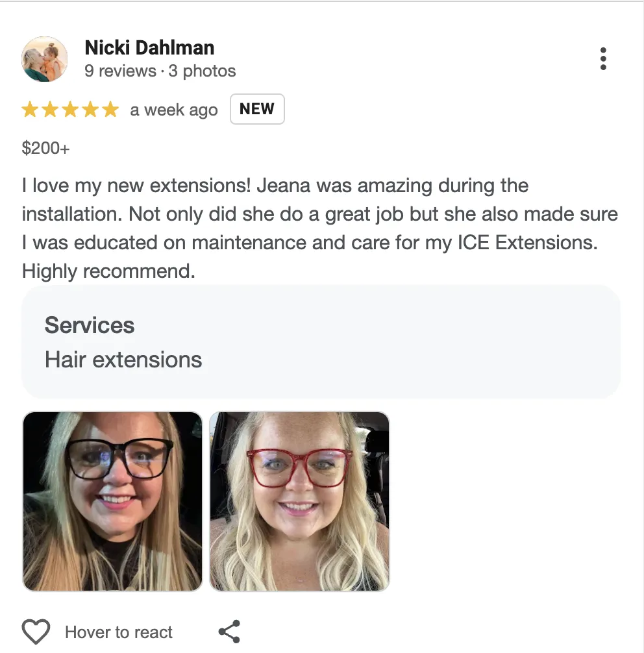The width and height of the screenshot is (644, 653).
Task: Click the '9 reviews · 3 photos' text
Action: tap(160, 71)
